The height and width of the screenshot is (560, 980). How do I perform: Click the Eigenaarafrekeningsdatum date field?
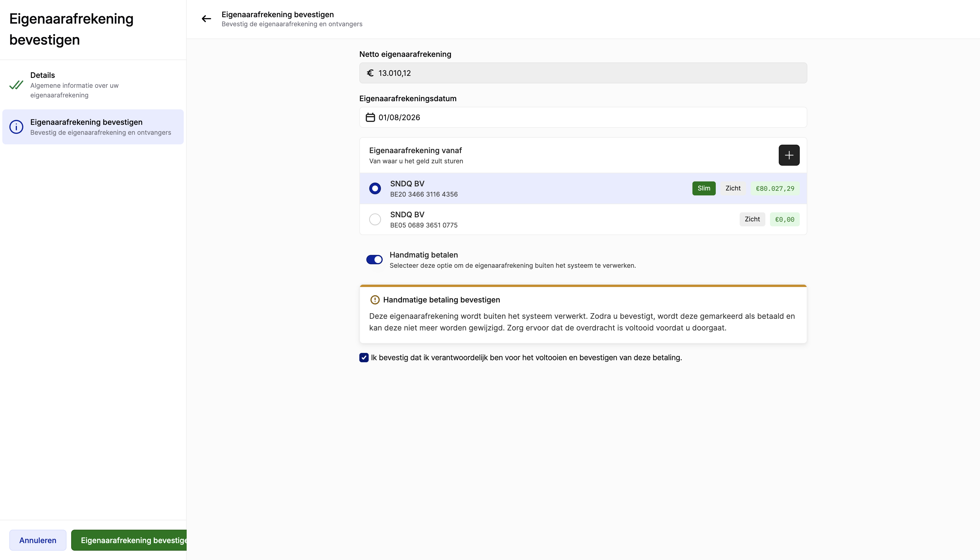pyautogui.click(x=583, y=117)
